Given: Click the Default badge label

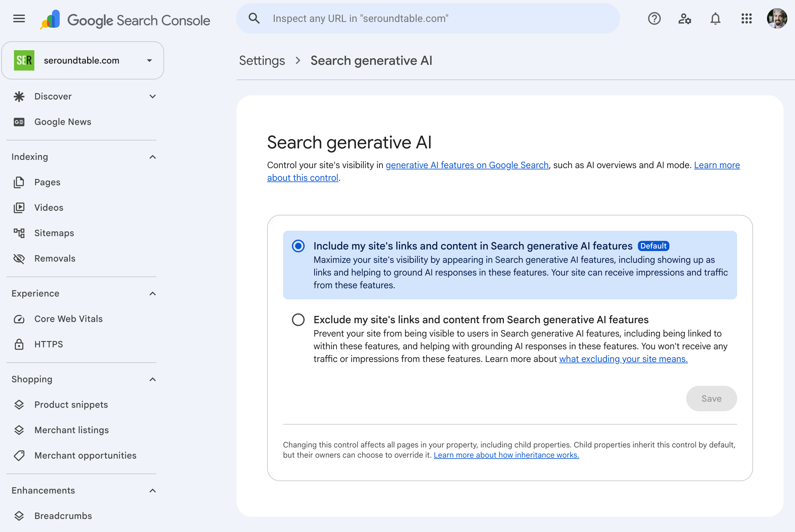Looking at the screenshot, I should coord(653,246).
